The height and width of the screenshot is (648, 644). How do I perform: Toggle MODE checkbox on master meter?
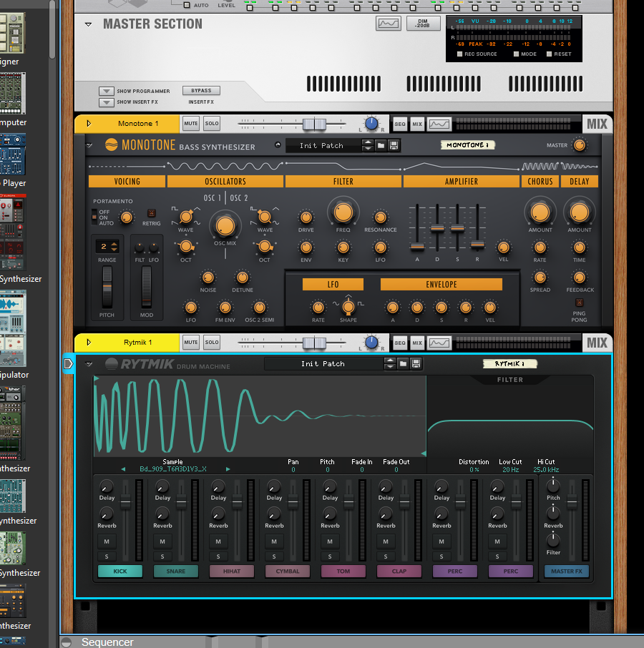[516, 54]
